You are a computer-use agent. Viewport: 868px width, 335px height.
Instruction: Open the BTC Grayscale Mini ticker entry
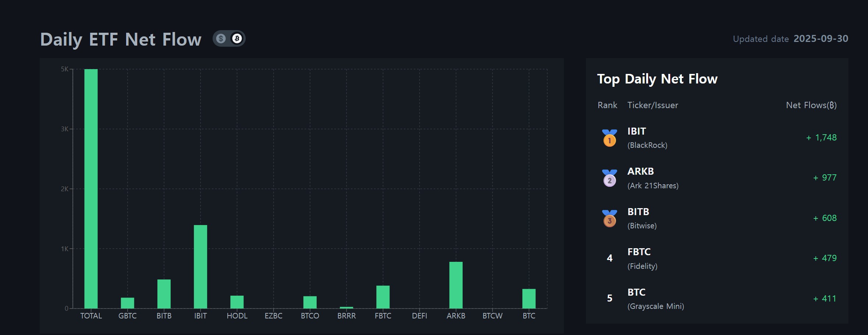coord(655,299)
